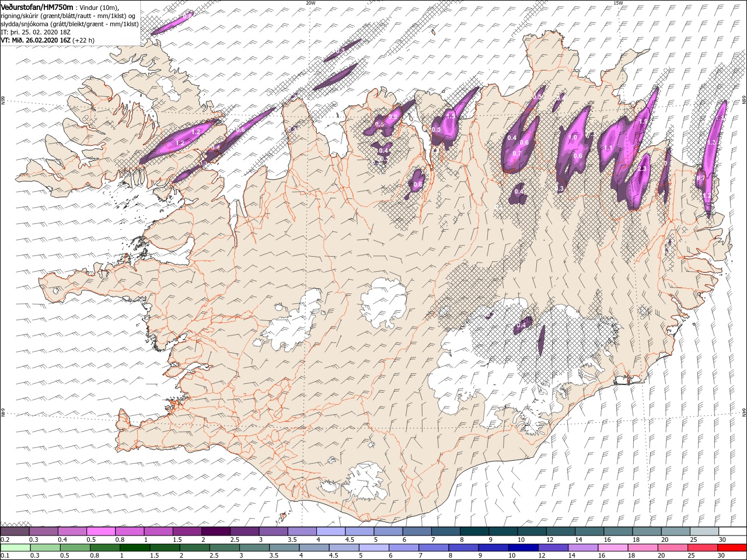747x560 pixels.
Task: Click the 2.3 snowfall value label
Action: click(x=643, y=169)
